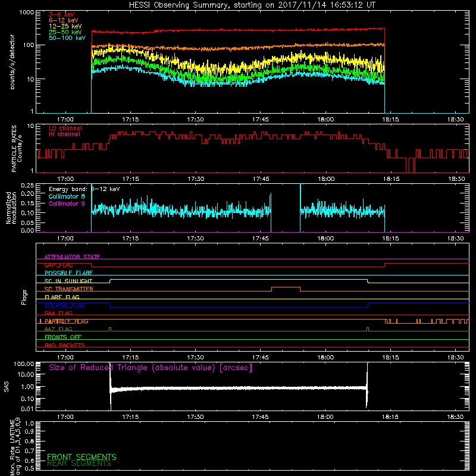Click the 'LO channel' legend label

coord(65,128)
